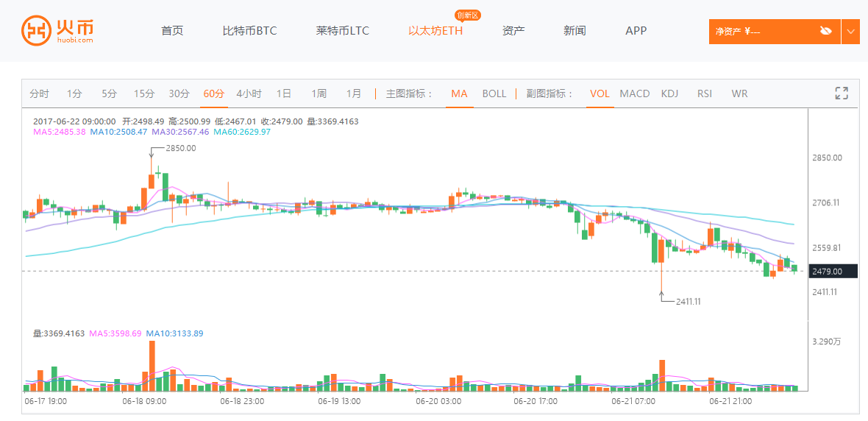Image resolution: width=868 pixels, height=421 pixels.
Task: Click the 2479.00 current price label
Action: (x=833, y=272)
